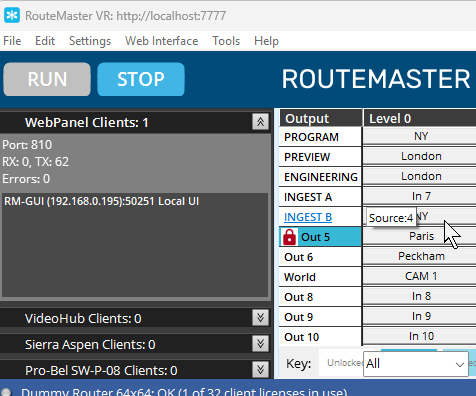Select the Out 6 output row
The image size is (476, 396).
click(320, 257)
